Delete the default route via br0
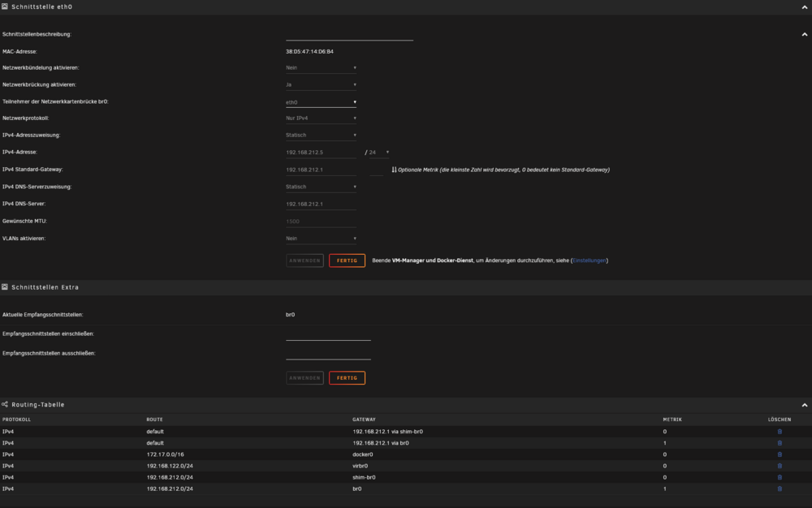The image size is (812, 508). [780, 443]
